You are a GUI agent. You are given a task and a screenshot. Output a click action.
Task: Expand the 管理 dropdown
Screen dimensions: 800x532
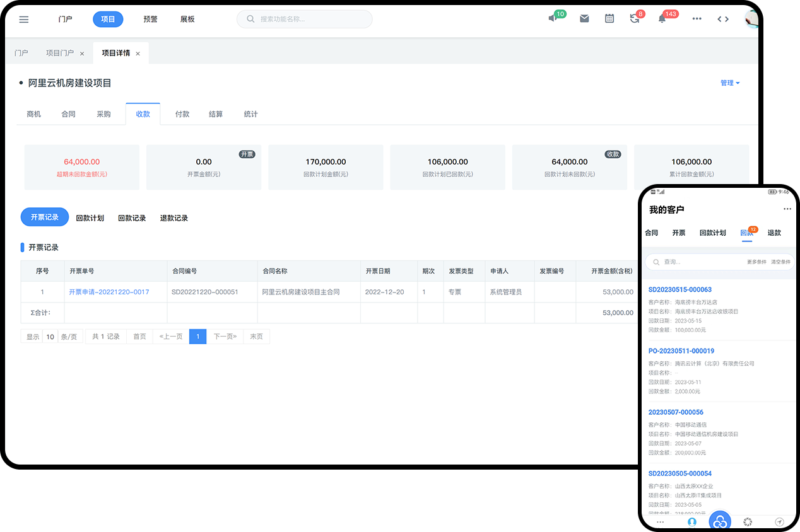[730, 83]
